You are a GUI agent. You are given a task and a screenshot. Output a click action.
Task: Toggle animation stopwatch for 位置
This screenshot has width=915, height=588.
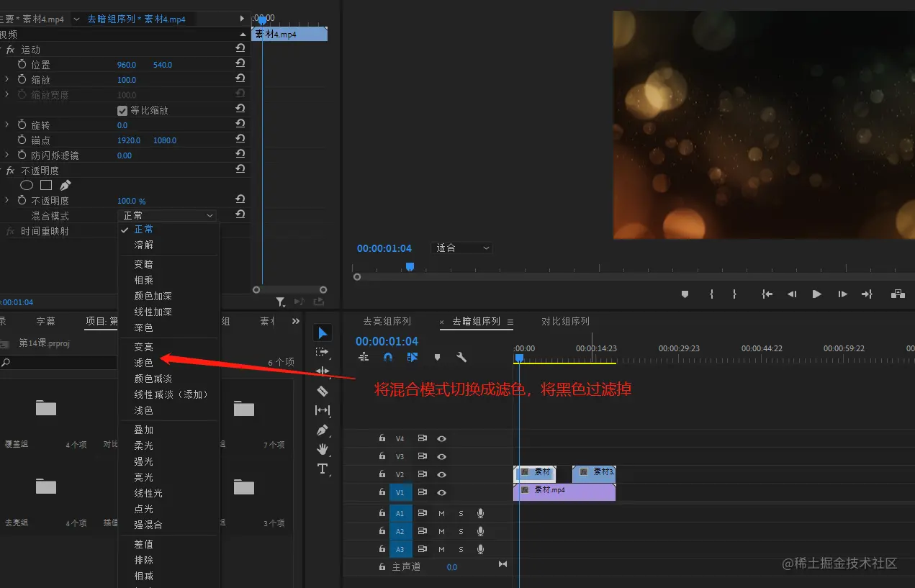[22, 64]
